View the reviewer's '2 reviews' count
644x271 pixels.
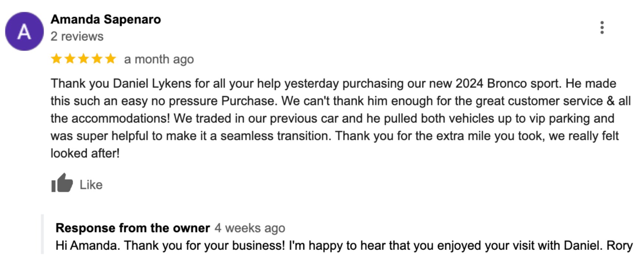(77, 37)
